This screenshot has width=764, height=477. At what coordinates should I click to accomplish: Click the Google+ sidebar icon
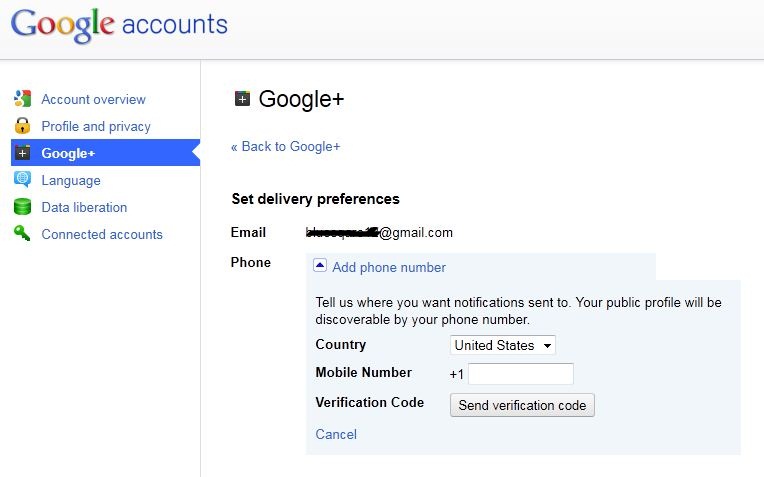coord(22,153)
